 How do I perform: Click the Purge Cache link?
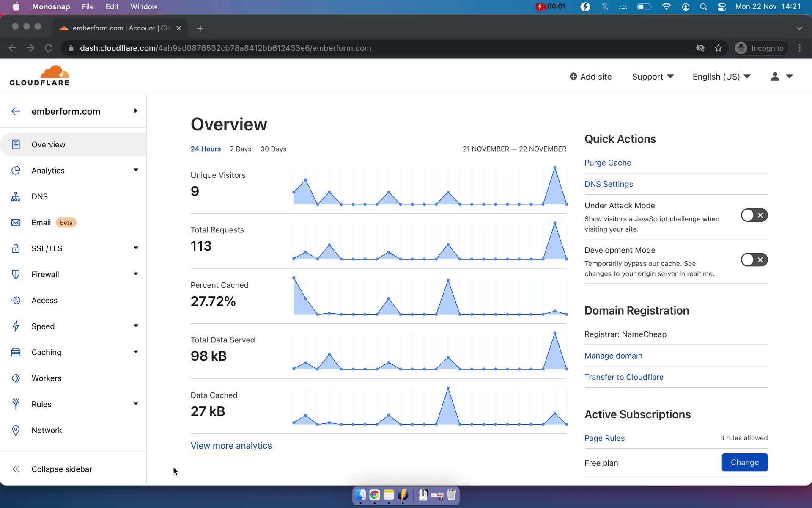(x=607, y=163)
